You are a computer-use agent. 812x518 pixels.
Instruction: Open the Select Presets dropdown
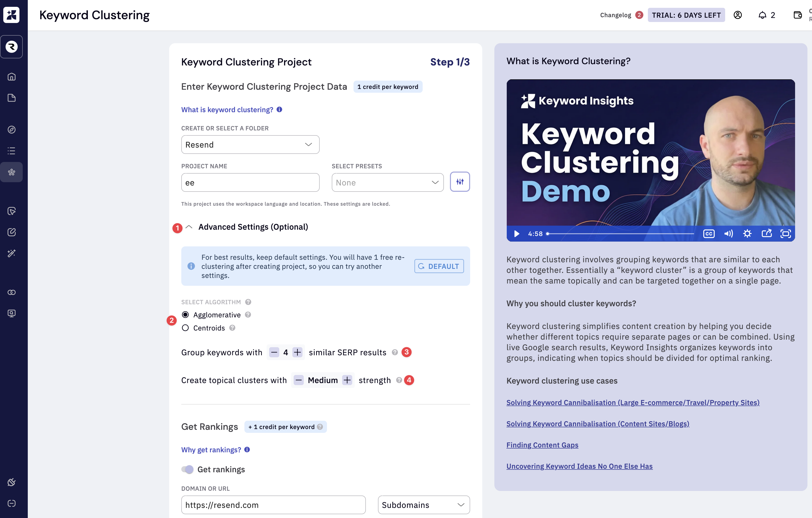coord(387,183)
